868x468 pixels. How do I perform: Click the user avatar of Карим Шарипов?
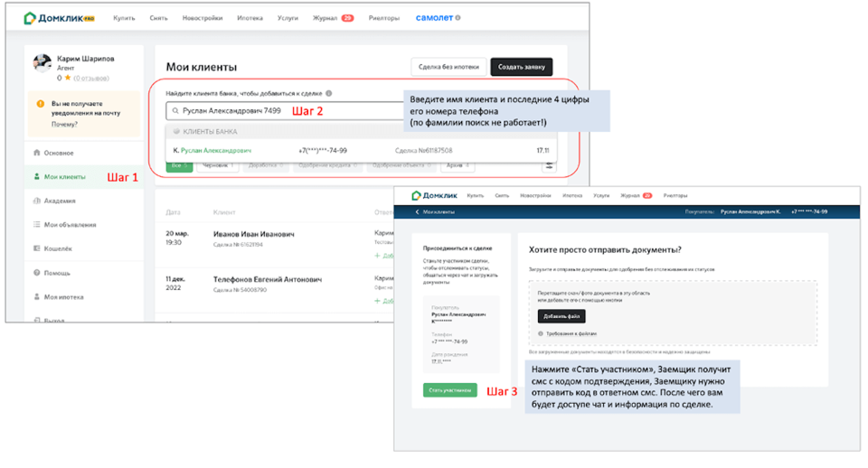pos(42,63)
